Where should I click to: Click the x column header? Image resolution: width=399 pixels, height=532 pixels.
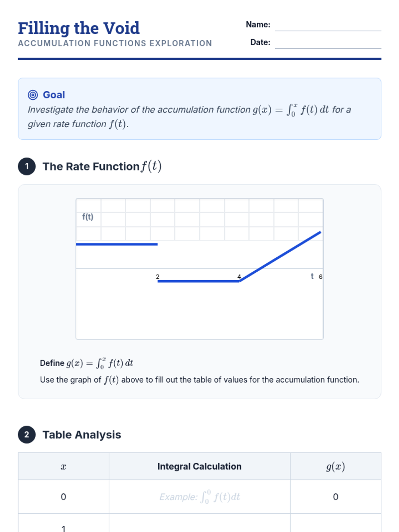tap(64, 466)
